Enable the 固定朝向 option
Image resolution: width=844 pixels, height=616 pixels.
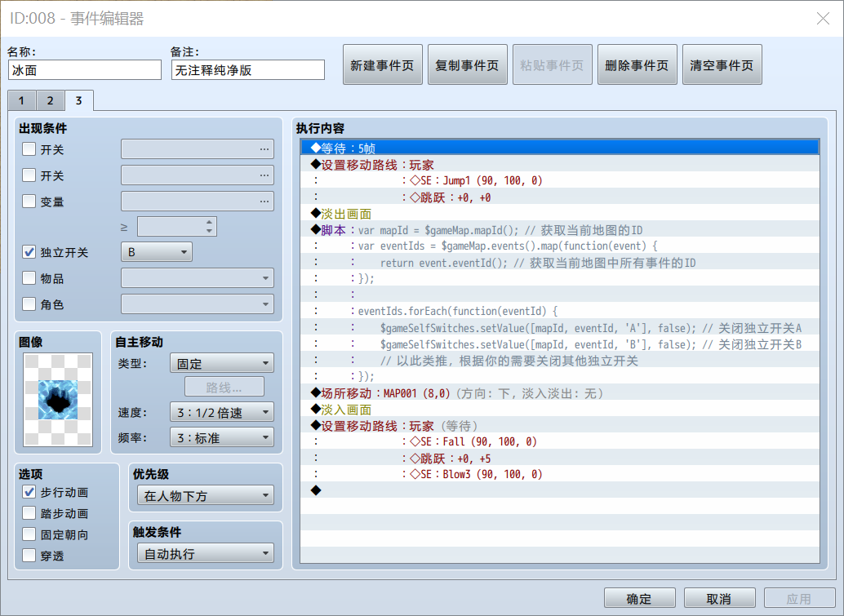coord(29,534)
